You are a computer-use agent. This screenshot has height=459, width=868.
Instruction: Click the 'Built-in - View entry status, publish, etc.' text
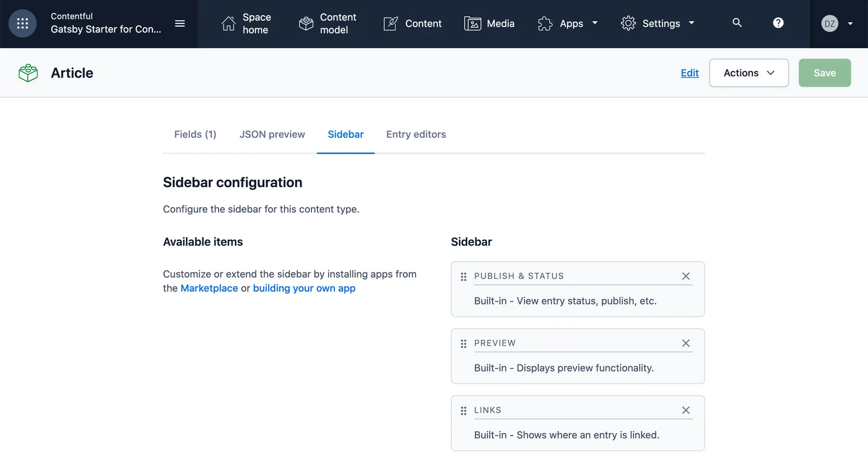tap(565, 301)
